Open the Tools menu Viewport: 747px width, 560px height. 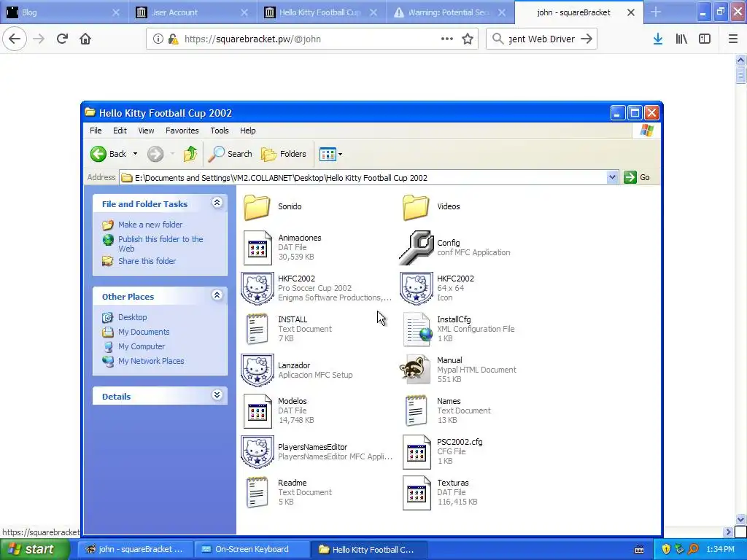[x=219, y=131]
